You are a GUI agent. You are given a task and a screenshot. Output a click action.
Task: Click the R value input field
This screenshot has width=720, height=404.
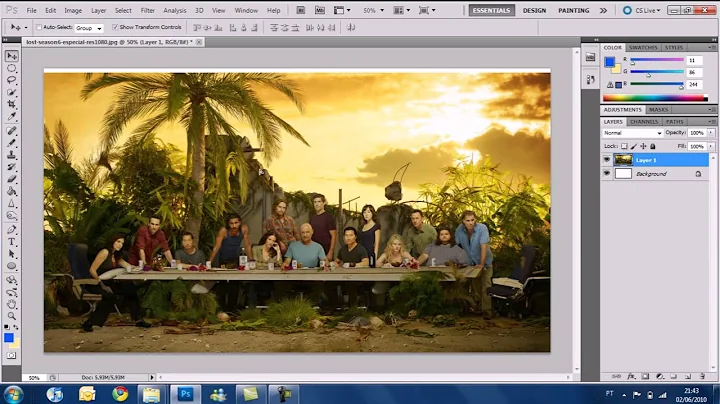coord(694,60)
